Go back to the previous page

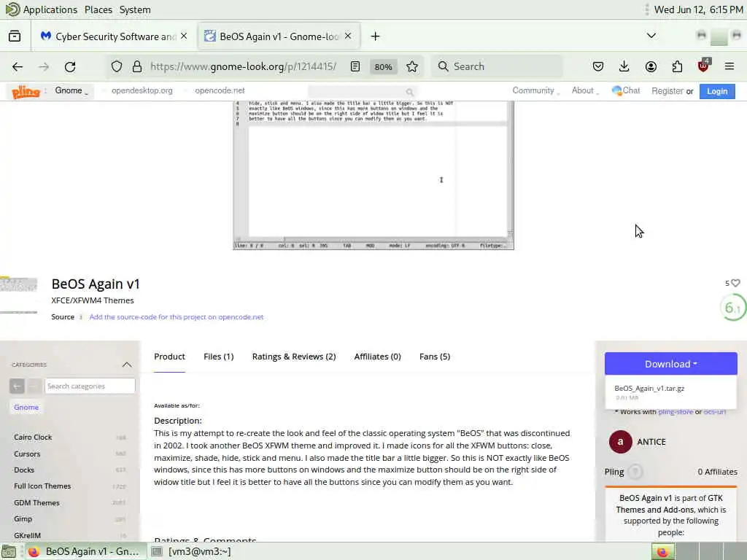(18, 66)
